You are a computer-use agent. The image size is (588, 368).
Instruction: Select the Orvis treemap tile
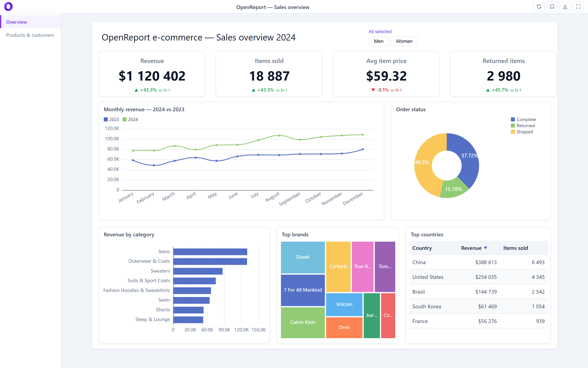pyautogui.click(x=344, y=328)
